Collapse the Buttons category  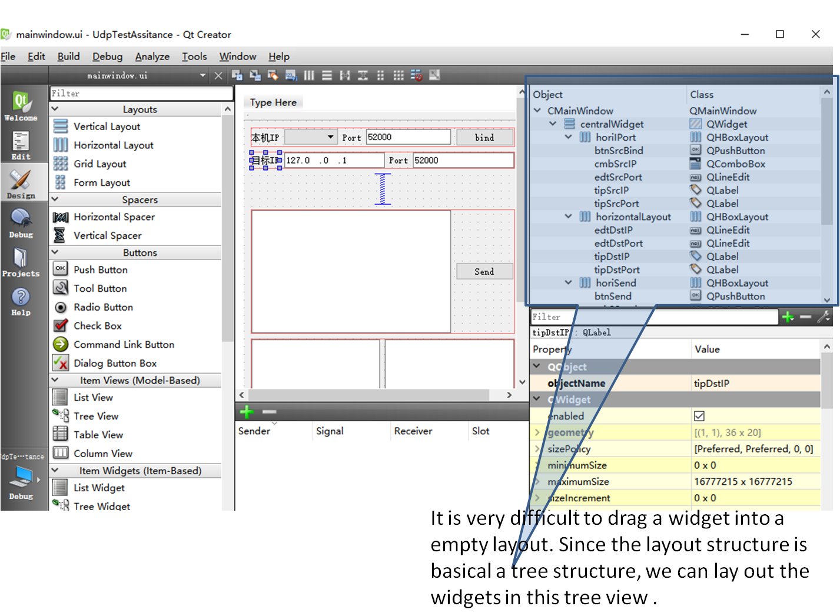pyautogui.click(x=55, y=252)
